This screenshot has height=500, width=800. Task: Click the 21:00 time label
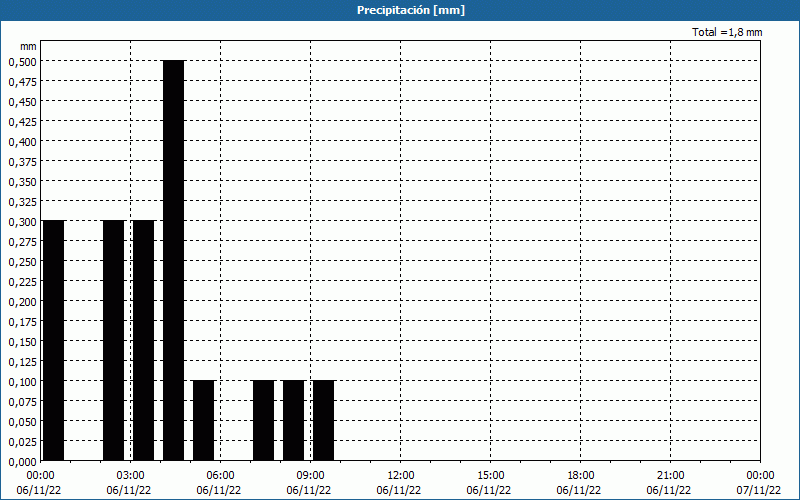[x=670, y=476]
